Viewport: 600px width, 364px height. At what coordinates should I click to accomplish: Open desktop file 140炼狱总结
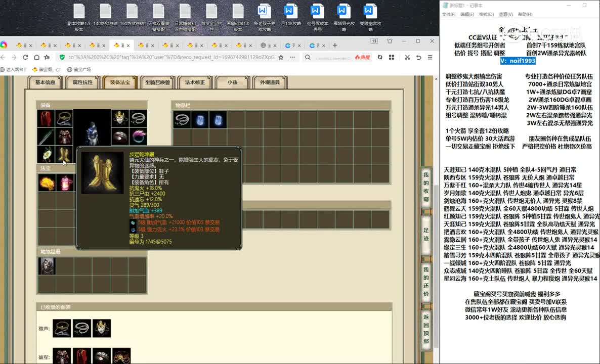[x=105, y=15]
